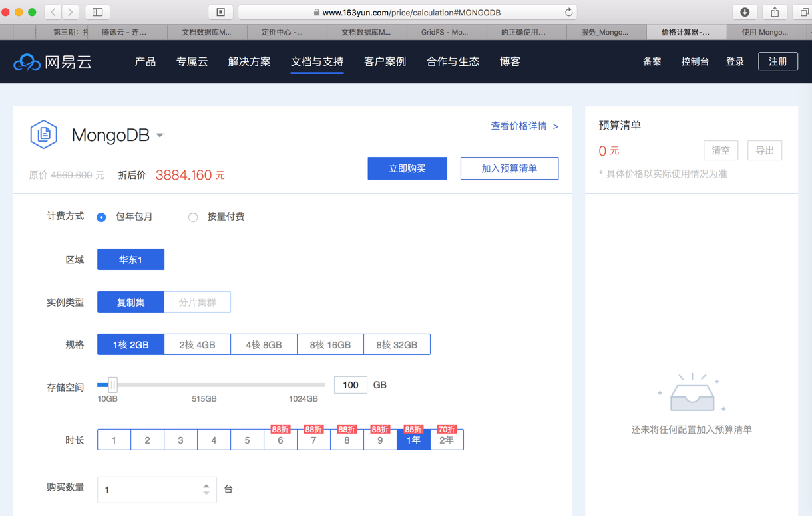Select 分片集群 instance type
The width and height of the screenshot is (812, 516).
pos(198,302)
